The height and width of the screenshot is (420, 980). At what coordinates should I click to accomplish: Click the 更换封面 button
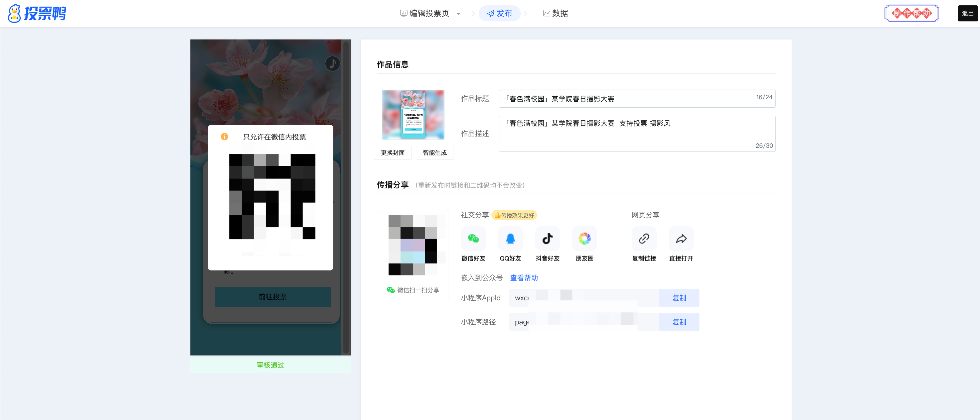point(392,153)
